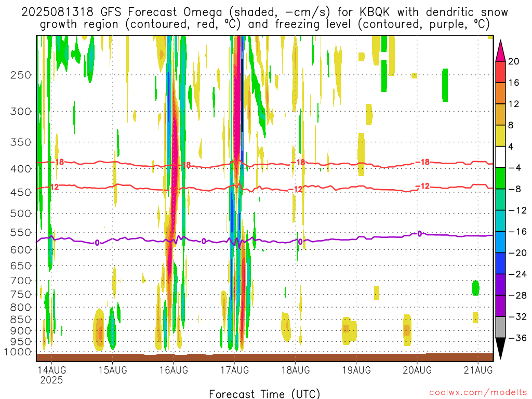Click the 300 pressure level label
This screenshot has height=399, width=532.
pos(20,111)
